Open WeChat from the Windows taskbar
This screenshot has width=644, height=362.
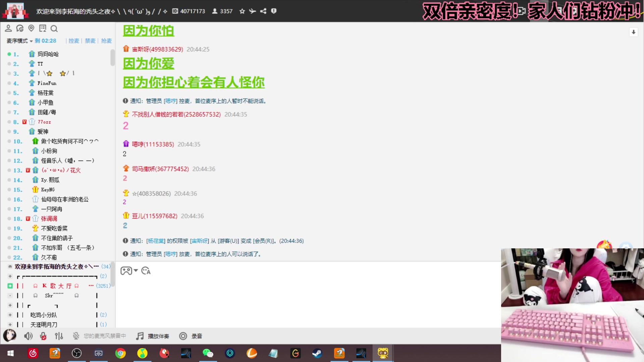point(208,353)
